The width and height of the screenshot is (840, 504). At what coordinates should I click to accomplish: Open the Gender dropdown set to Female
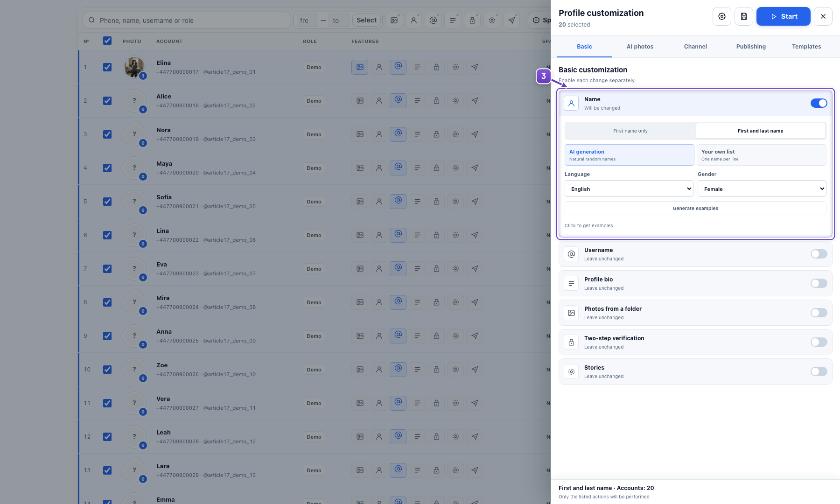coord(762,189)
